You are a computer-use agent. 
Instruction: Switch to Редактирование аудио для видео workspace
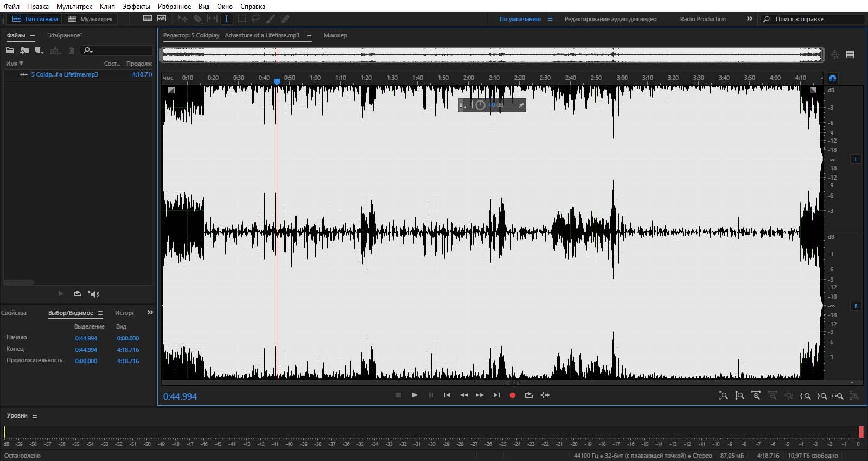coord(610,19)
